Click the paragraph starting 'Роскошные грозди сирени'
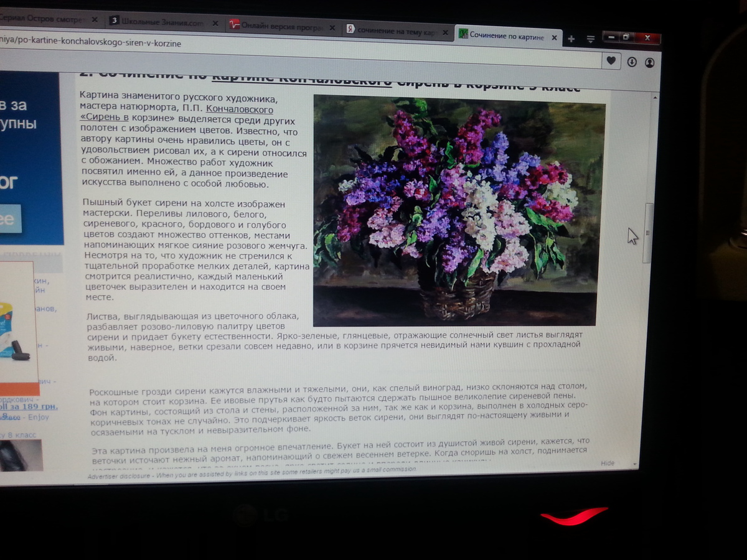Viewport: 747px width, 560px height. click(337, 411)
